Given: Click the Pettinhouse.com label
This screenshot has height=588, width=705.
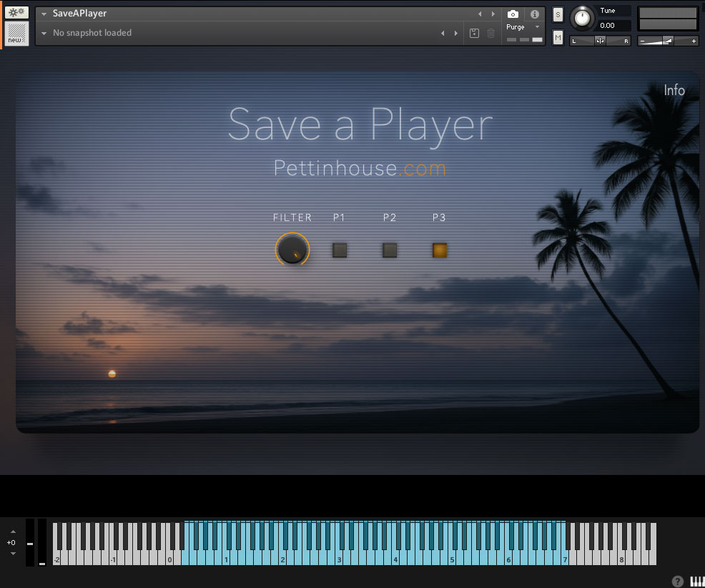Looking at the screenshot, I should (x=360, y=167).
